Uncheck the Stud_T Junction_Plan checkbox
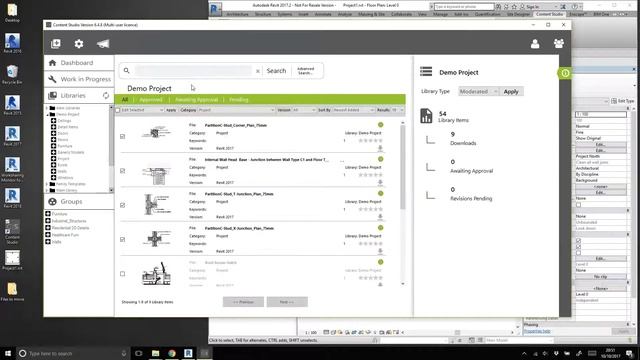640x360 pixels. click(122, 205)
